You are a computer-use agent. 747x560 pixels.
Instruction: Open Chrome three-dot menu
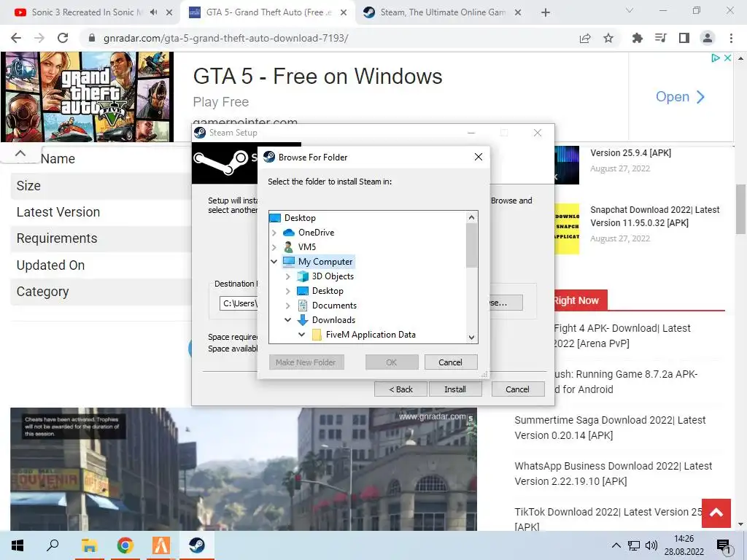pos(731,38)
